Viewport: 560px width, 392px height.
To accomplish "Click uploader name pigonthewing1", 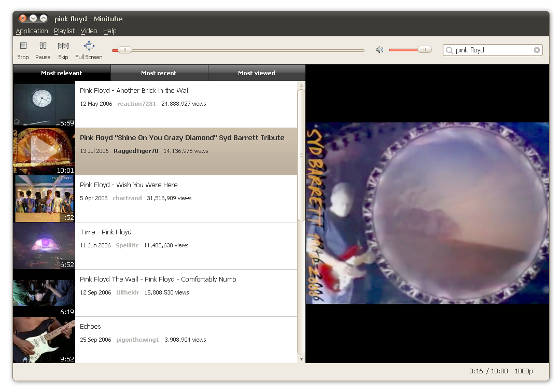I will 137,340.
